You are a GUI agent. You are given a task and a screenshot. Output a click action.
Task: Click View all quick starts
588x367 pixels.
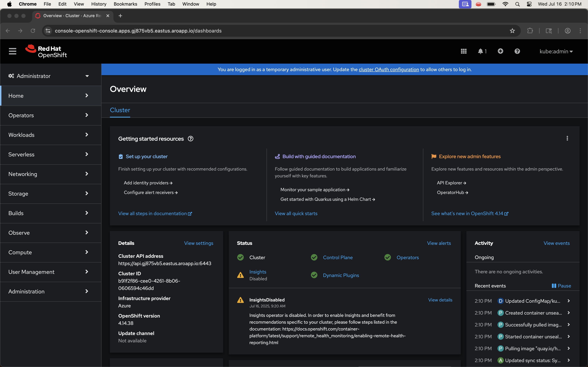coord(296,213)
